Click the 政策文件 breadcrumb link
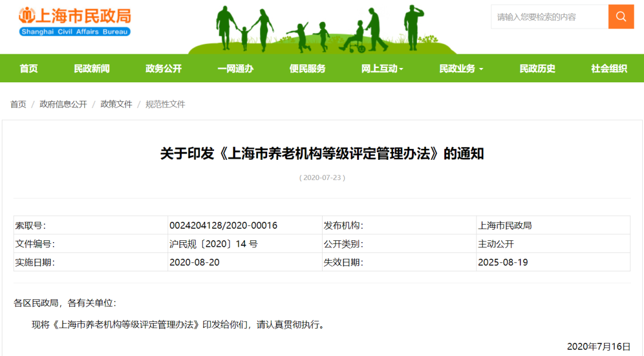 click(x=116, y=104)
